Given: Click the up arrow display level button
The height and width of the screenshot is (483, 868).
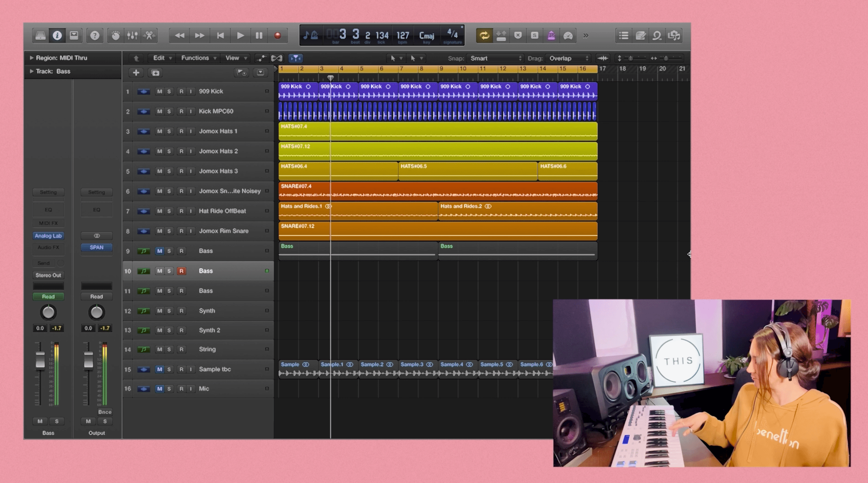Looking at the screenshot, I should point(136,58).
